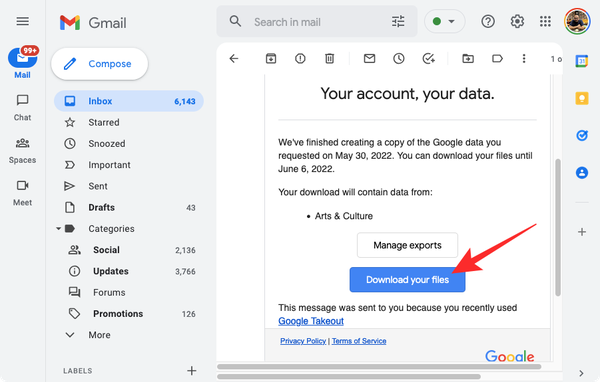The width and height of the screenshot is (600, 382).
Task: Open Google Calendar side panel
Action: pos(582,61)
